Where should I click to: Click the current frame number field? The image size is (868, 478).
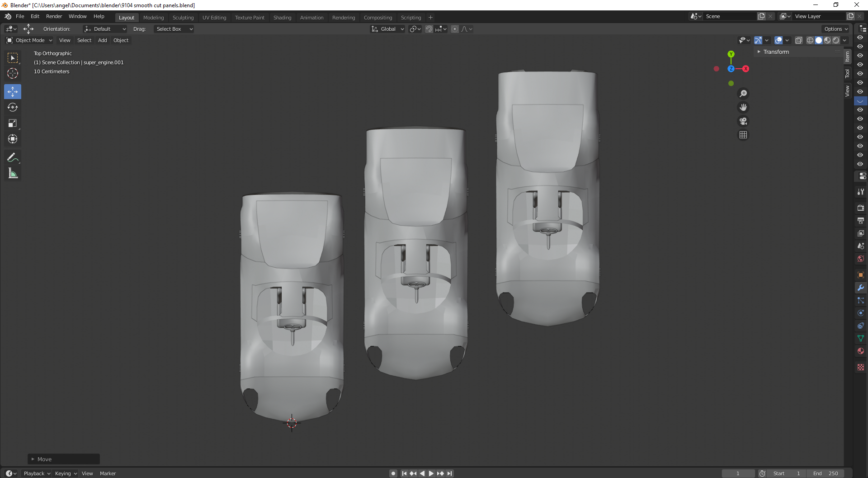pyautogui.click(x=738, y=473)
